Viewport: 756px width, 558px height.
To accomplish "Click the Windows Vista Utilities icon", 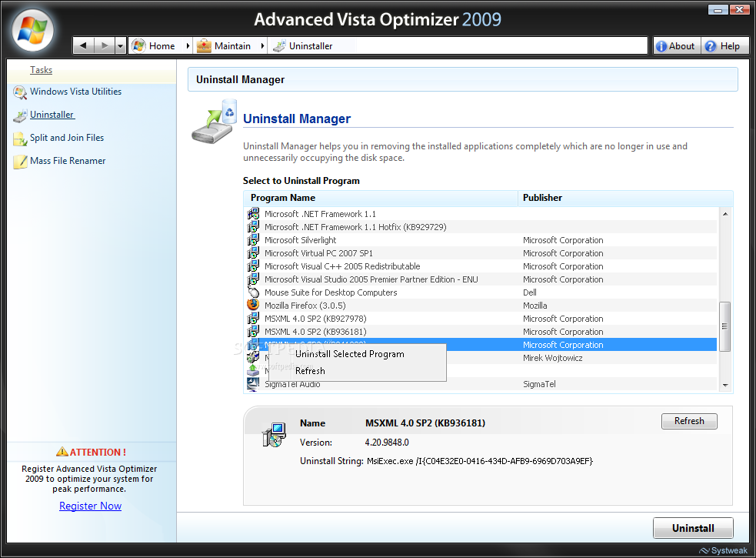I will (x=20, y=92).
